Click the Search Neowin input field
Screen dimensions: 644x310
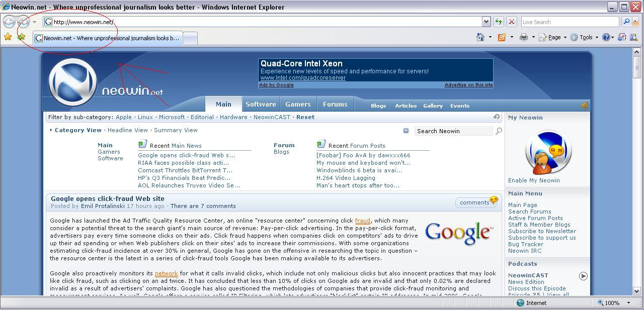[454, 131]
